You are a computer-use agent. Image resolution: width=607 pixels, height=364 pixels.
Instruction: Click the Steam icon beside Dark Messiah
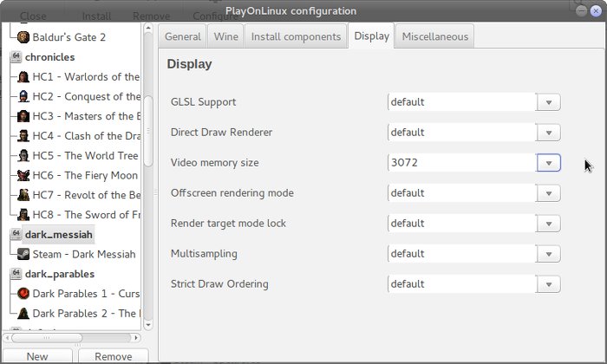pos(23,254)
